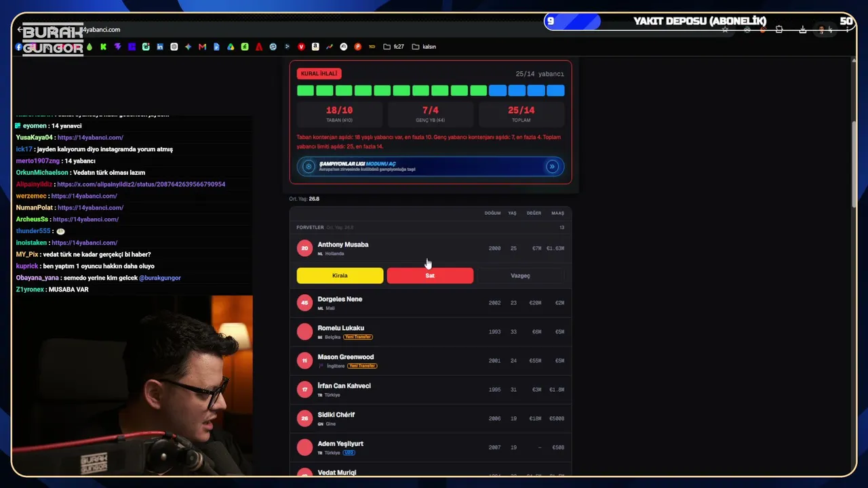Select the Anthony Musaba player name
Screen dimensions: 868x488
tap(343, 245)
